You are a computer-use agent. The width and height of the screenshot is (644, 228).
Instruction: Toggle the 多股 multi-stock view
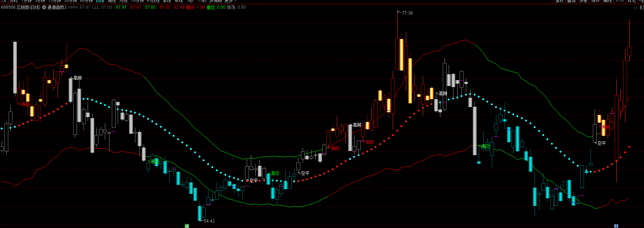click(583, 1)
